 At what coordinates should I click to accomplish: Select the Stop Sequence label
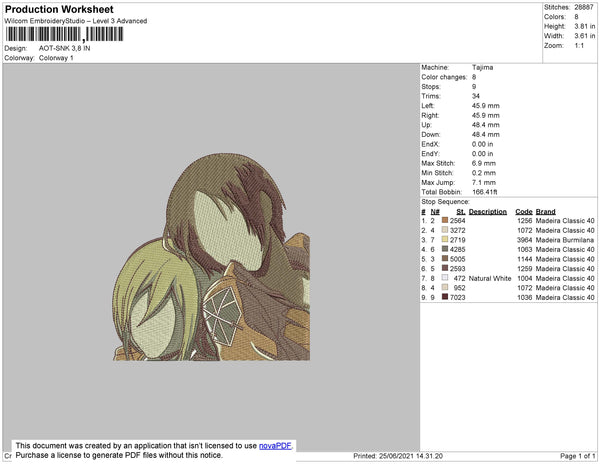445,202
